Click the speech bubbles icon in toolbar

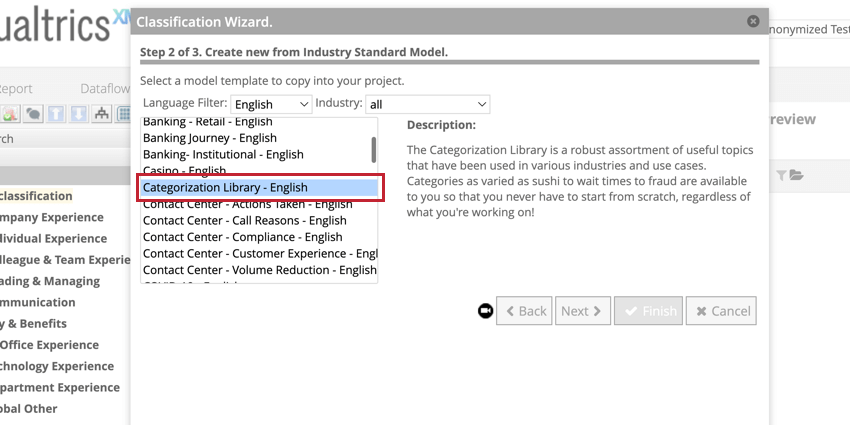[x=33, y=114]
